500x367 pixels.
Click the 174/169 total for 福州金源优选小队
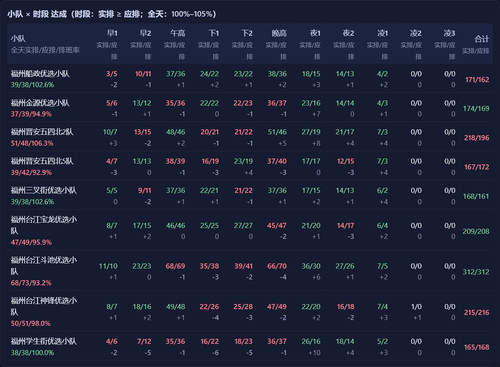(476, 109)
